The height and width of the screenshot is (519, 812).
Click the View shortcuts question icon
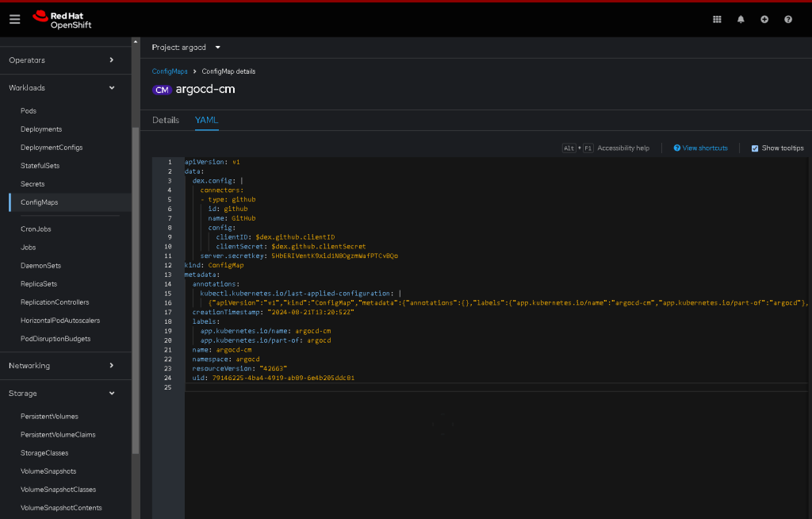click(677, 148)
